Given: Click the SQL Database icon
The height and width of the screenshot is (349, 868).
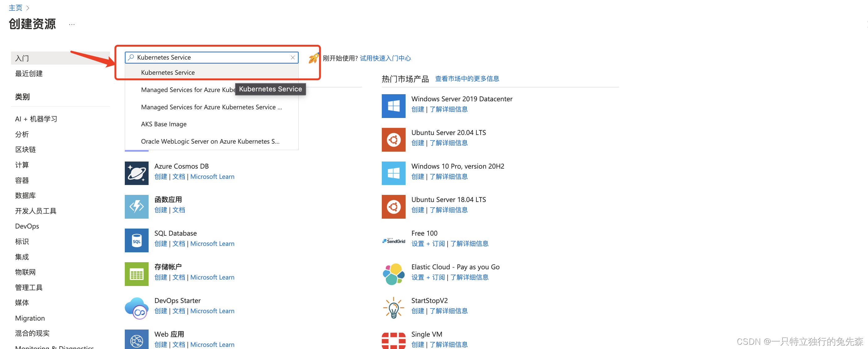Looking at the screenshot, I should tap(137, 240).
